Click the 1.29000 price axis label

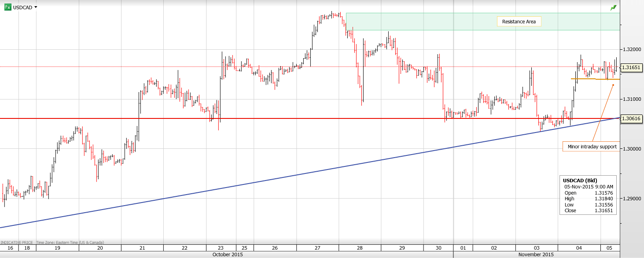tap(631, 199)
